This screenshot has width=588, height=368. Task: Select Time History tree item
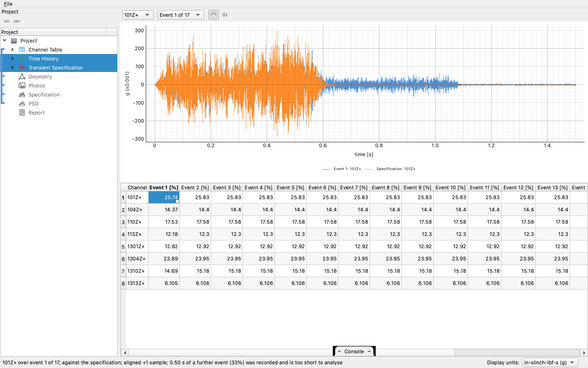(x=44, y=58)
